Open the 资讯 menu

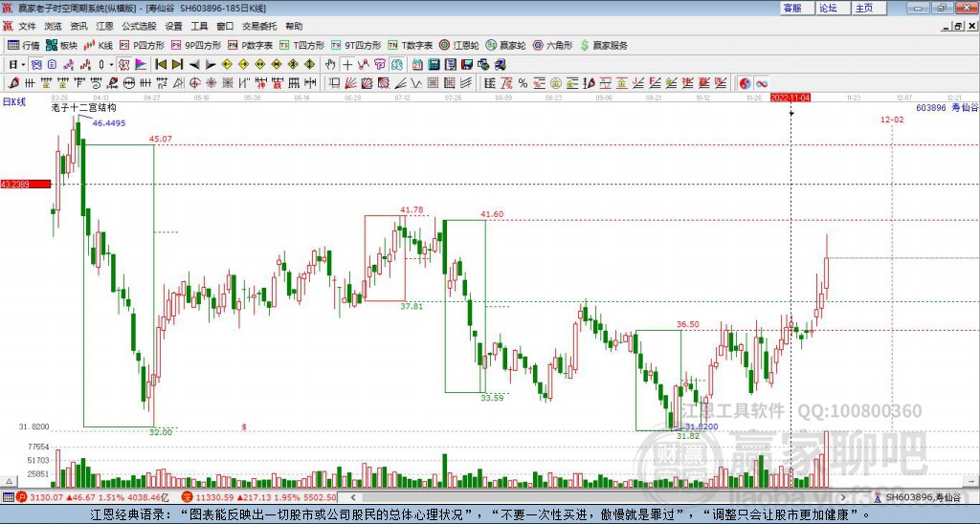tap(78, 26)
